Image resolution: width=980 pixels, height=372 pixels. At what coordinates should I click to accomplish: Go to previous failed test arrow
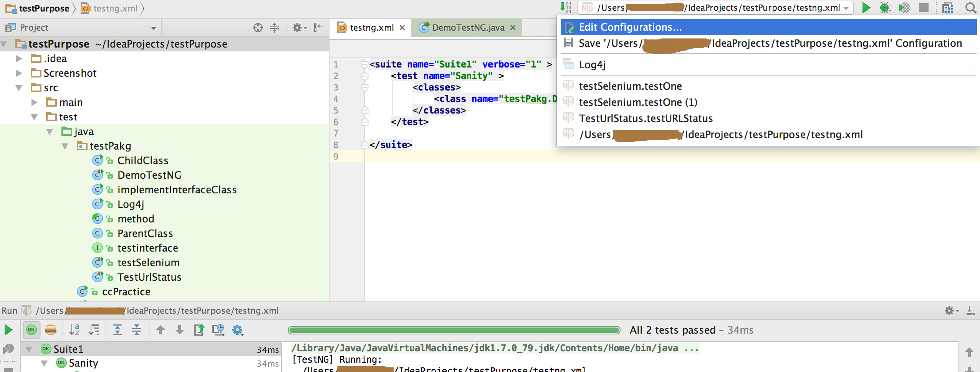tap(161, 330)
